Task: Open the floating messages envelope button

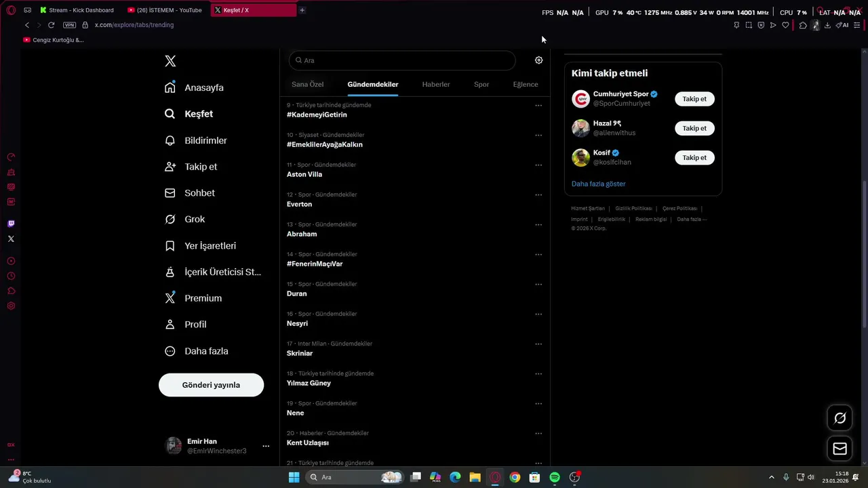Action: (x=840, y=449)
